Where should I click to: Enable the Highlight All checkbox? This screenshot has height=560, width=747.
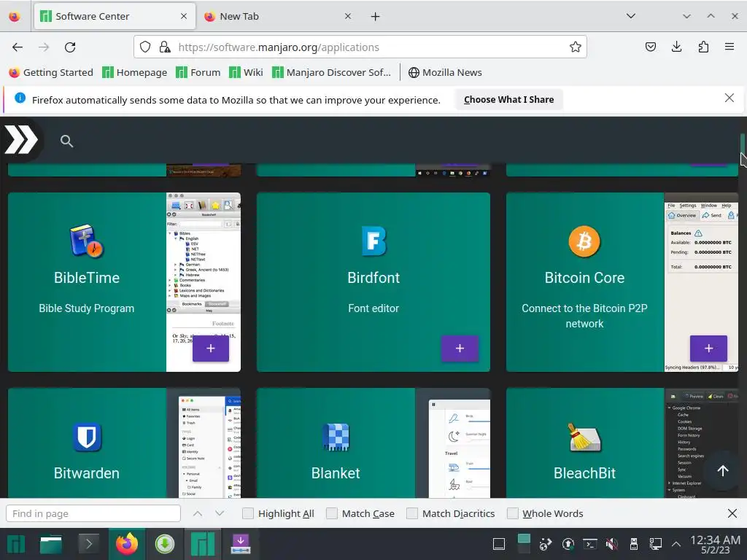(x=248, y=513)
